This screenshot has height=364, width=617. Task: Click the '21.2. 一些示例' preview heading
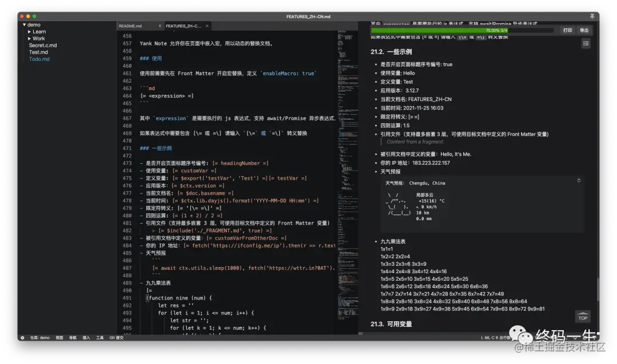pos(391,52)
